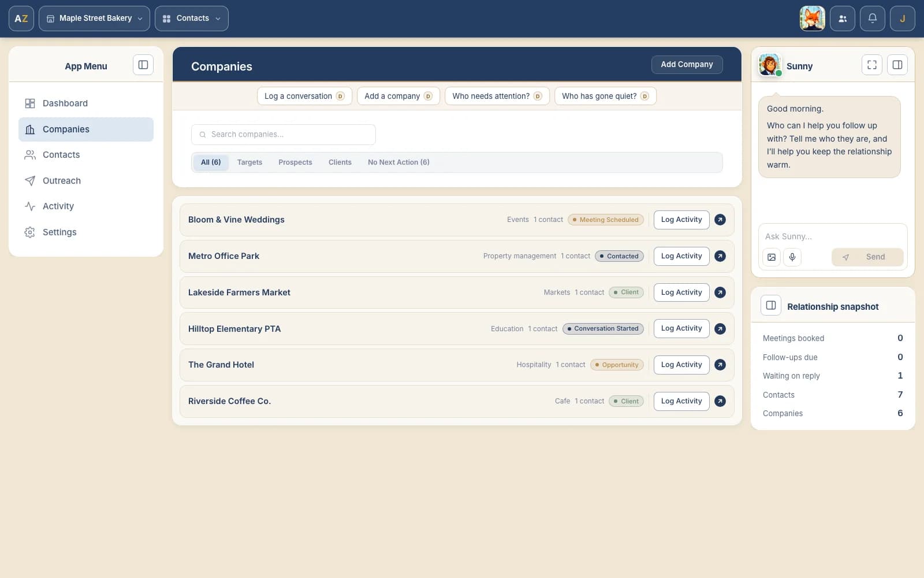Open the Maple Street Bakery workspace dropdown

pyautogui.click(x=94, y=18)
